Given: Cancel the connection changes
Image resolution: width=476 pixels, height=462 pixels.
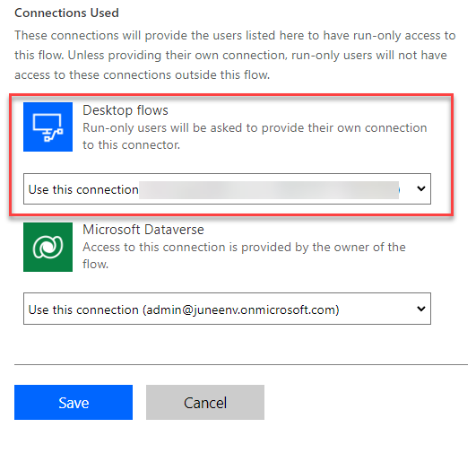Looking at the screenshot, I should pyautogui.click(x=205, y=403).
